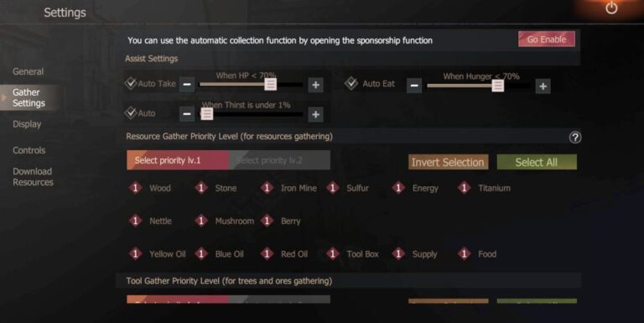
Task: Toggle the Auto thirst checkbox
Action: 131,112
